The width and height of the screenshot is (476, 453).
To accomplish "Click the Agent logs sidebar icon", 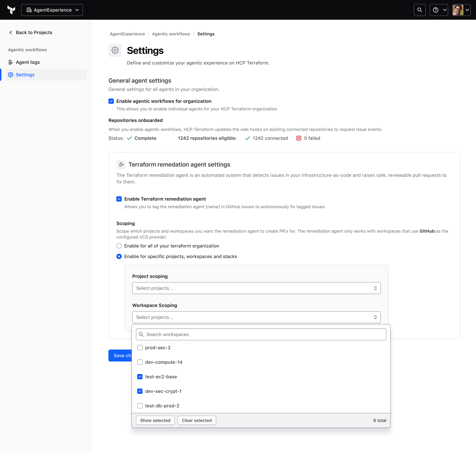I will [x=11, y=62].
